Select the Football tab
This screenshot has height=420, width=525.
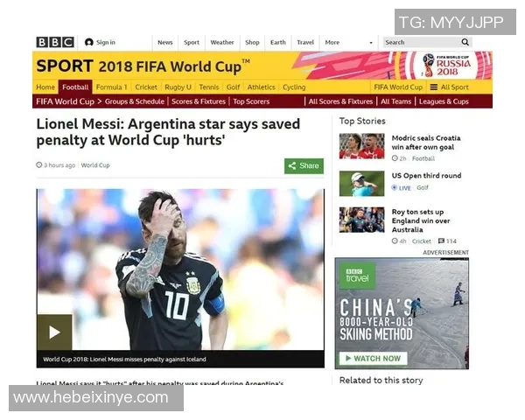pyautogui.click(x=75, y=87)
